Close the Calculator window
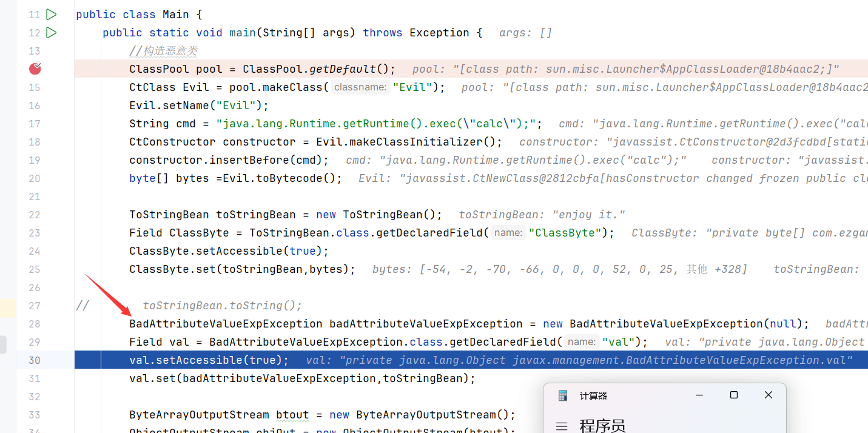Screen dimensions: 868x433 click(769, 395)
